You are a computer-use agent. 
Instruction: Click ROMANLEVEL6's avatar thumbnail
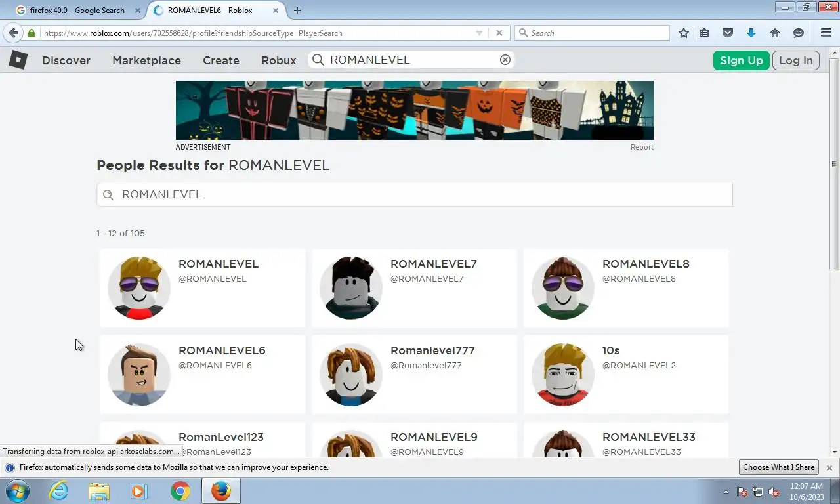click(x=139, y=375)
